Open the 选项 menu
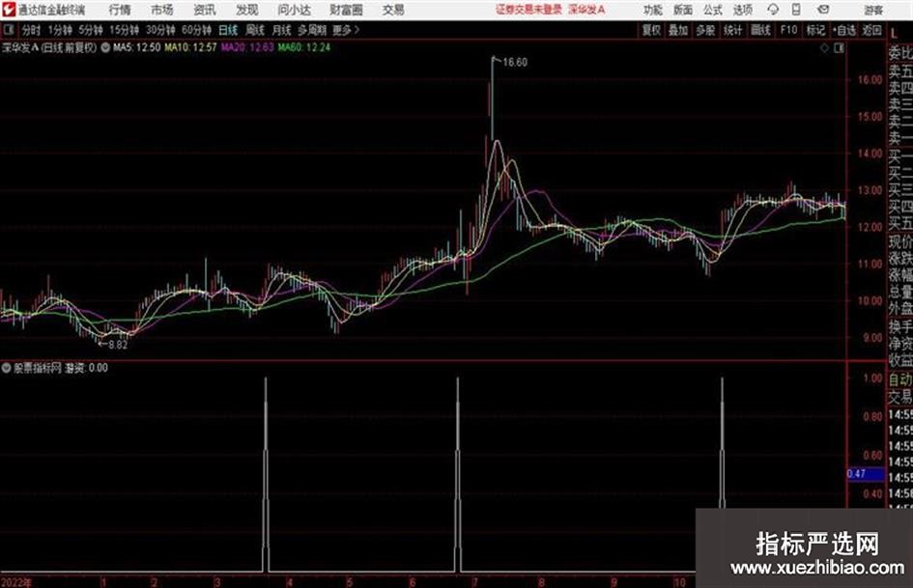 pos(742,10)
